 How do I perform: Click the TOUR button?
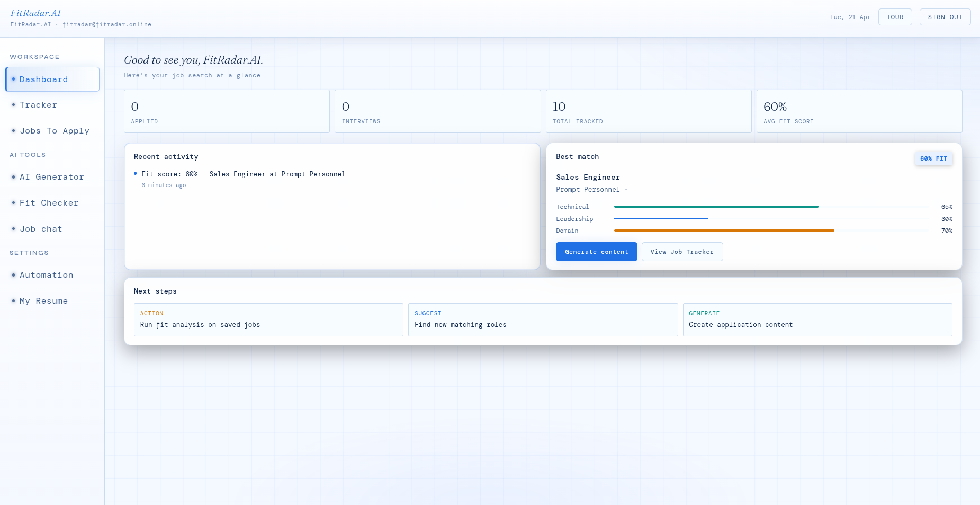click(x=895, y=17)
